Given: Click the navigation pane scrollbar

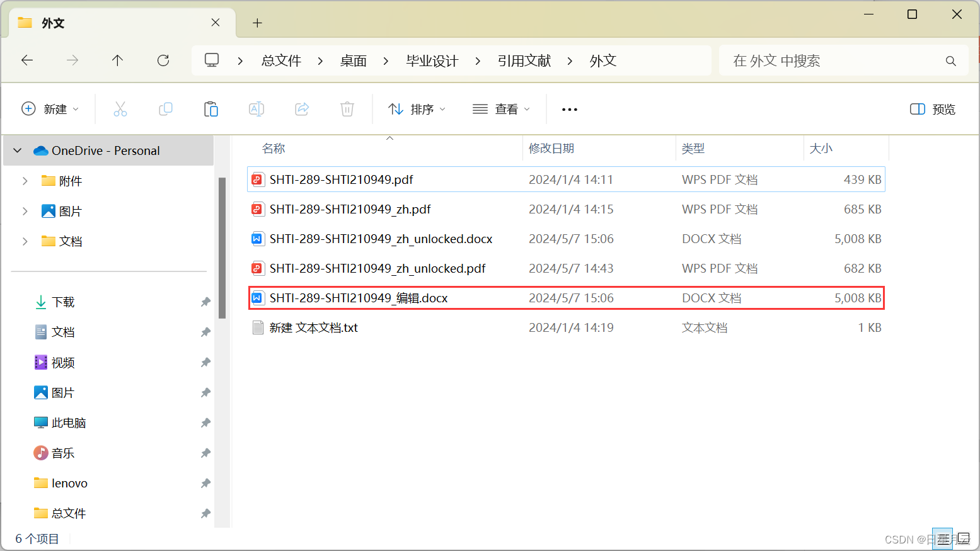Looking at the screenshot, I should click(x=222, y=248).
